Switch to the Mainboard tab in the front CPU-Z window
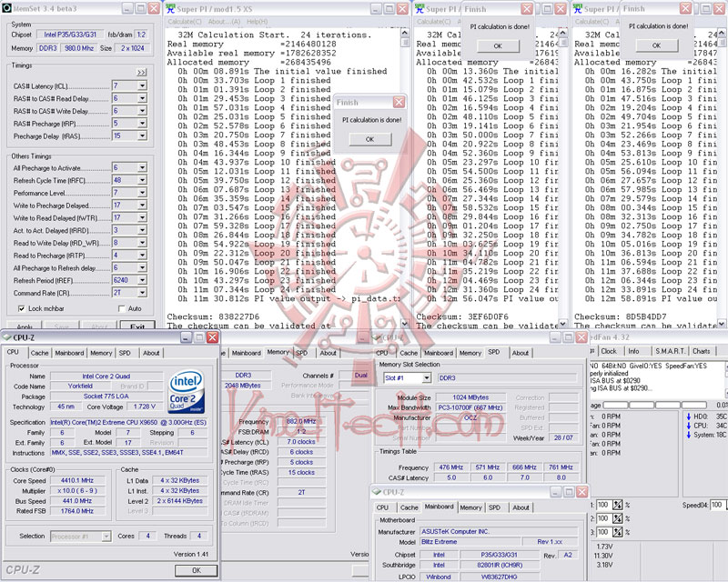Viewport: 728px width, 582px height. [70, 353]
